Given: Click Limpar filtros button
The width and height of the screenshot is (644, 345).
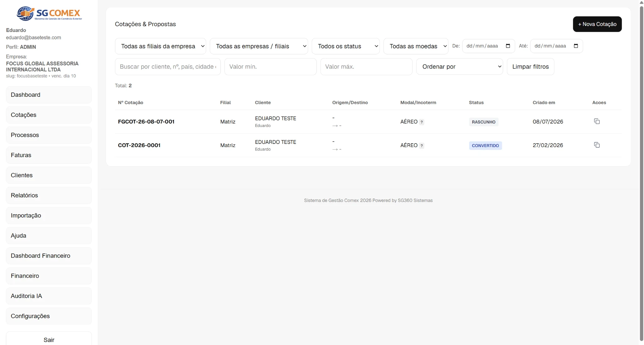Looking at the screenshot, I should [530, 67].
